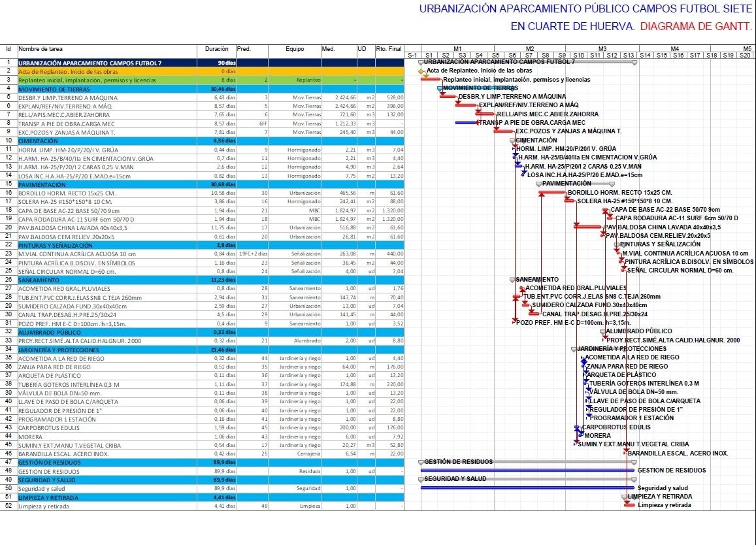The width and height of the screenshot is (756, 545).
Task: Select 'CIMENTACIÓN' group row in the task table
Action: 202,141
